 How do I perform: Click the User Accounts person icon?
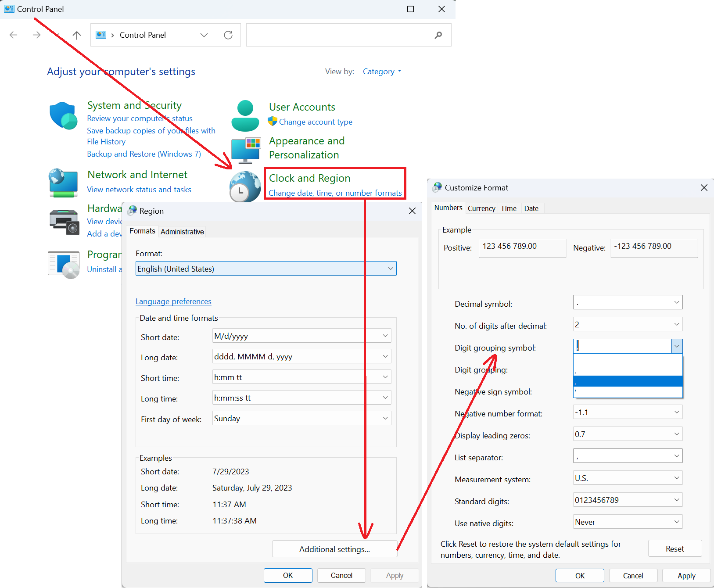coord(245,116)
